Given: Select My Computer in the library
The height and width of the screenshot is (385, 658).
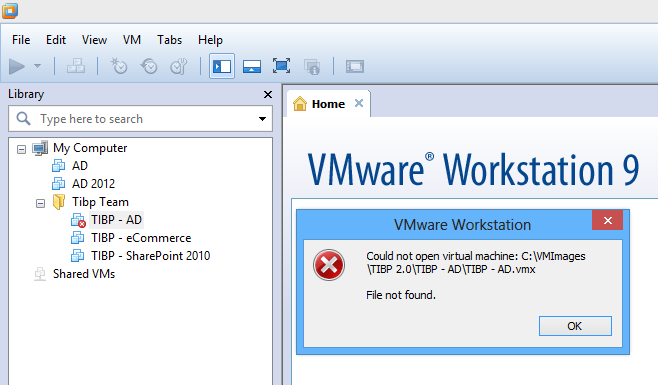Looking at the screenshot, I should 90,148.
